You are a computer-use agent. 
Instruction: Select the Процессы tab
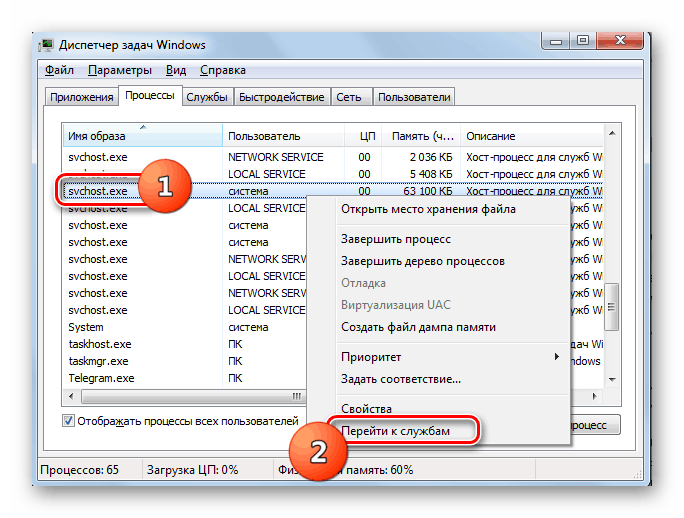point(150,95)
